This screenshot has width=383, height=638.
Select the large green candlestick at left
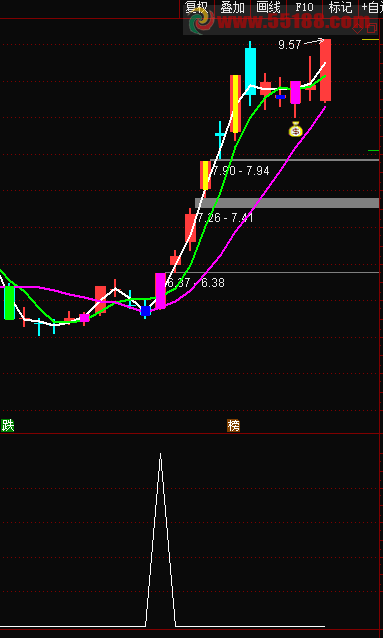click(9, 303)
